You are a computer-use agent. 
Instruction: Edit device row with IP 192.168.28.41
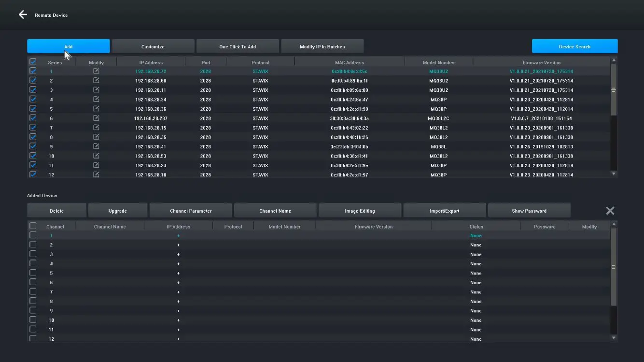(x=96, y=146)
